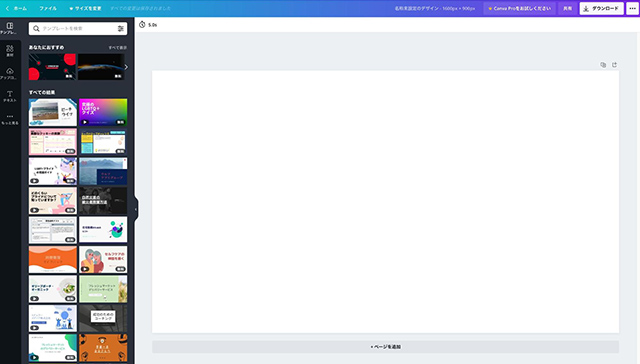Click the Canva Pro trial button
Viewport: 640px width, 364px height.
[x=520, y=8]
